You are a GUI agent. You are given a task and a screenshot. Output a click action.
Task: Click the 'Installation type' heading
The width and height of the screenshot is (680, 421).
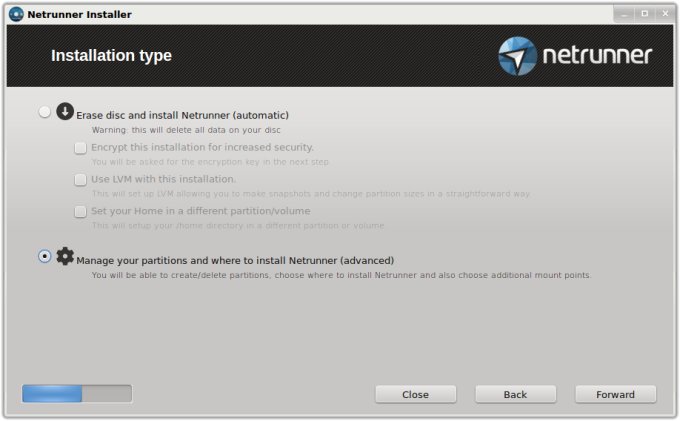click(111, 55)
